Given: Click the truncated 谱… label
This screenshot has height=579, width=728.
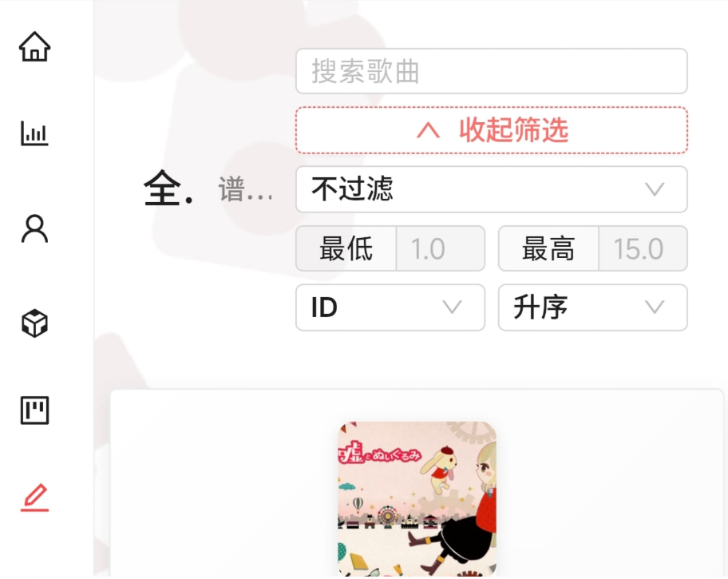Looking at the screenshot, I should [x=245, y=189].
